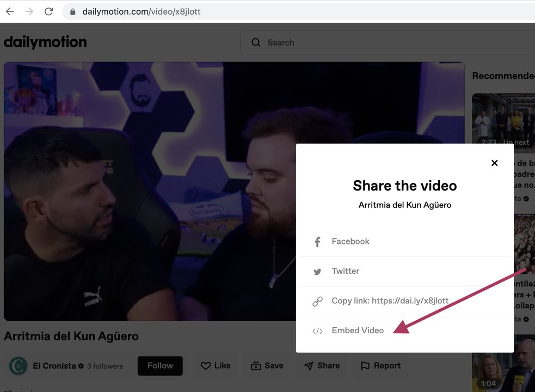
Task: Click the magnifier icon in search box
Action: pos(256,42)
